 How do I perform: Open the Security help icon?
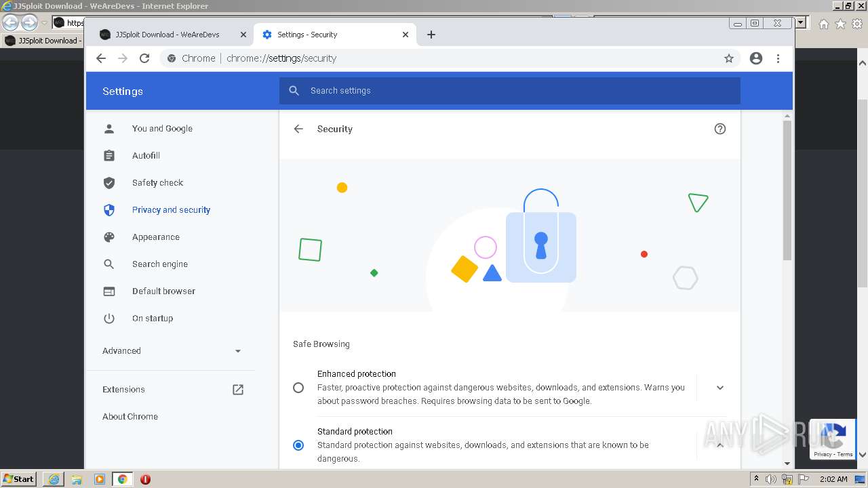pos(720,129)
